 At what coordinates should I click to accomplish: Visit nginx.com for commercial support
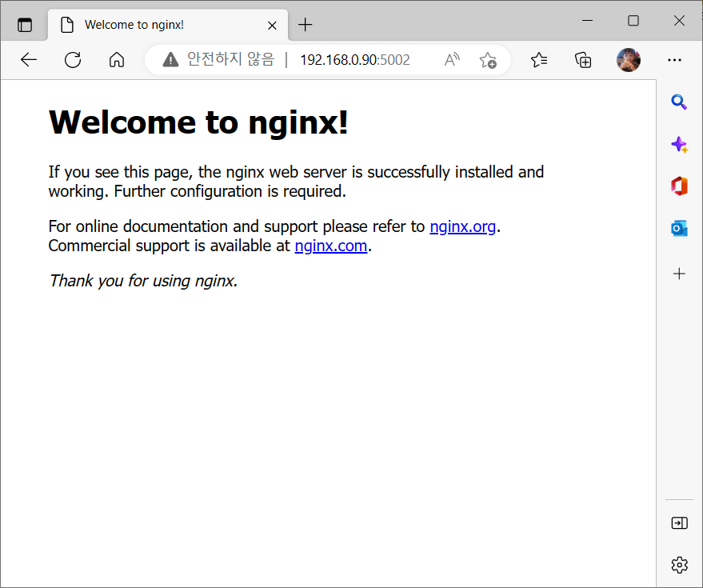tap(330, 246)
